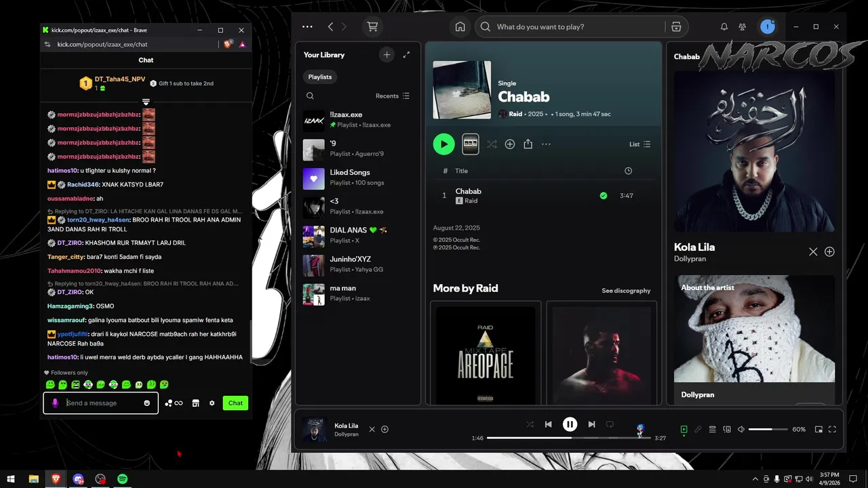Click the purple microphone icon in chat input
Screen dimensions: 868x488
55,403
